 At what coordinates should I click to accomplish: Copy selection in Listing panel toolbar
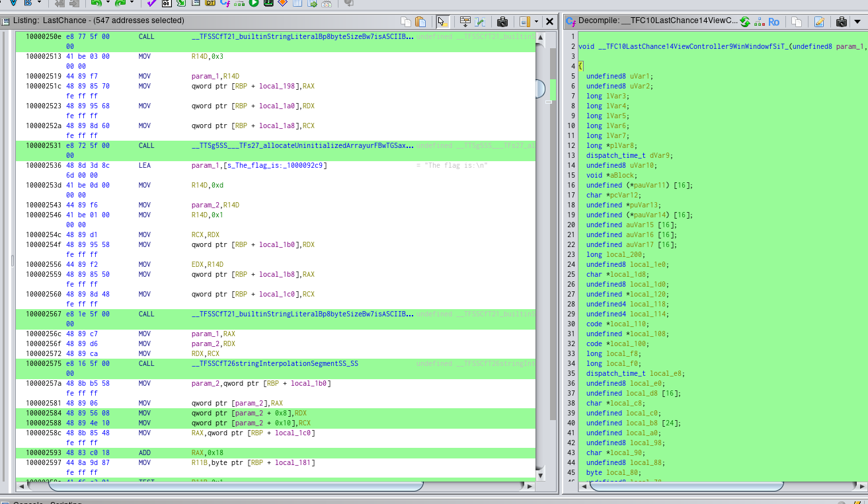coord(407,21)
